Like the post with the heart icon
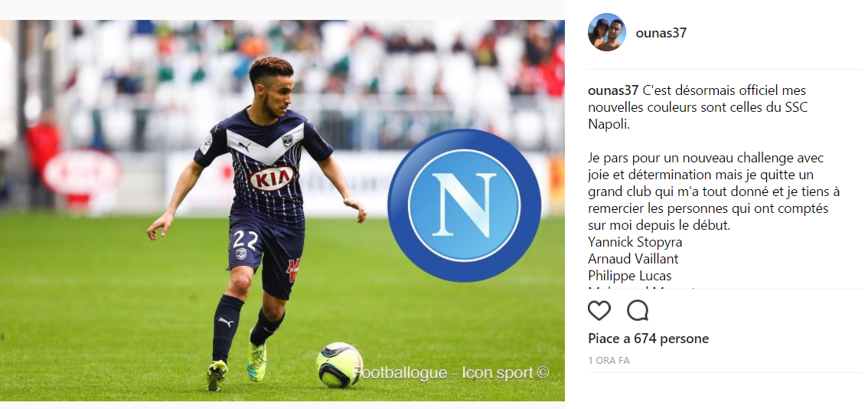This screenshot has width=868, height=409. (x=599, y=311)
